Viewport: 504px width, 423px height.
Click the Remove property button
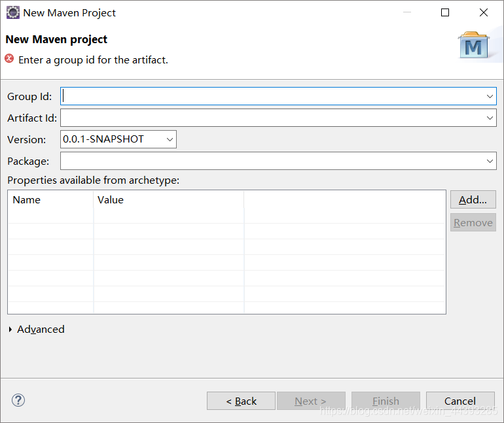tap(473, 222)
